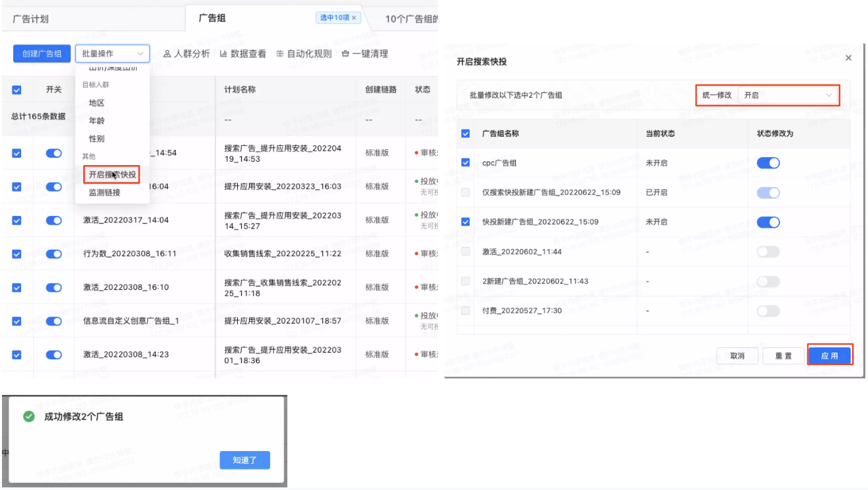Click 知道了 to dismiss the notification

pos(245,460)
